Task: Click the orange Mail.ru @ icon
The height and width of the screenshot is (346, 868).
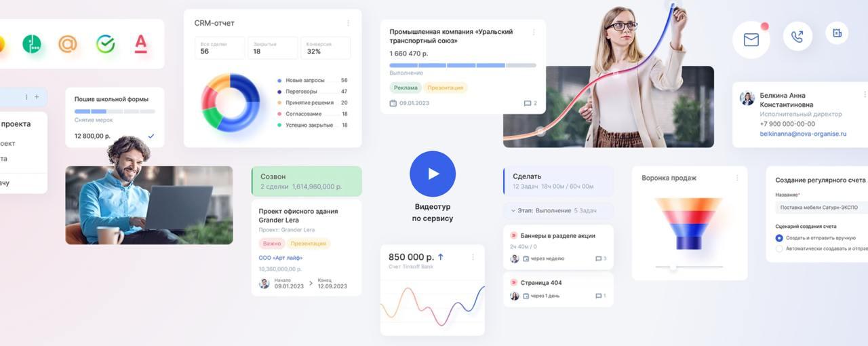Action: 68,44
